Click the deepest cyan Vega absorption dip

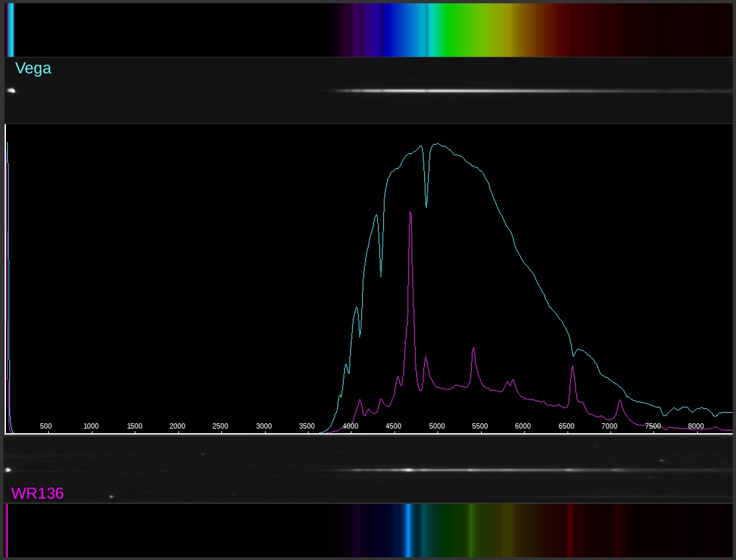pos(381,276)
